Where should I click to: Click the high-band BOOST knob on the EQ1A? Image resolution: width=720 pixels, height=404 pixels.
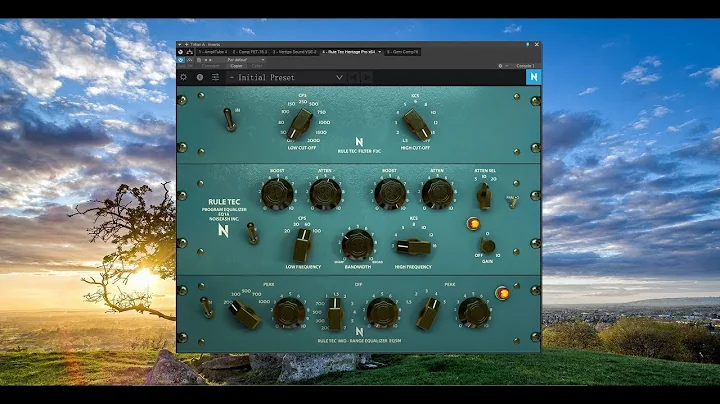[390, 194]
